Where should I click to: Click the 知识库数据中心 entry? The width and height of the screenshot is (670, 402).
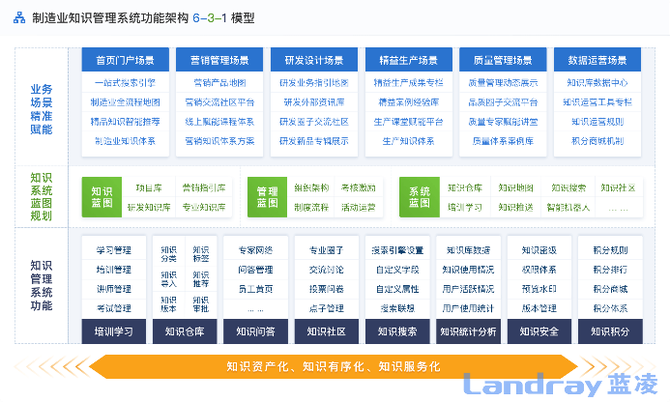(597, 83)
